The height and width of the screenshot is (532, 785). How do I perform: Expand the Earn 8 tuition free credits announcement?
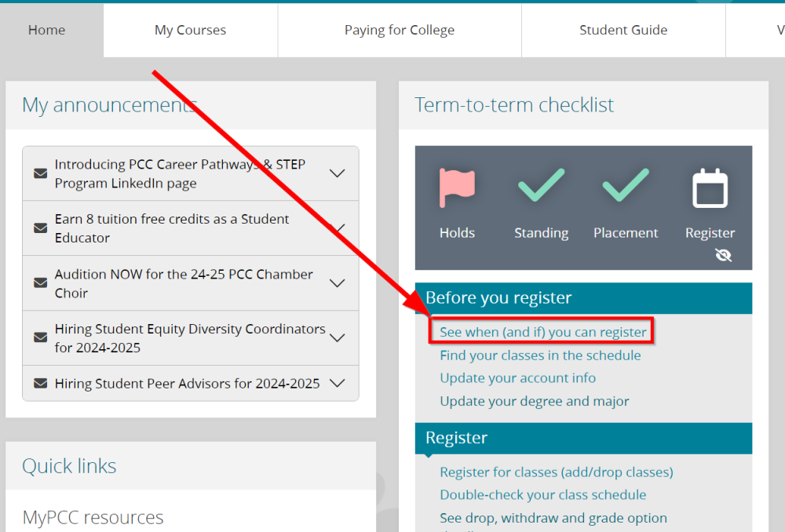[338, 228]
